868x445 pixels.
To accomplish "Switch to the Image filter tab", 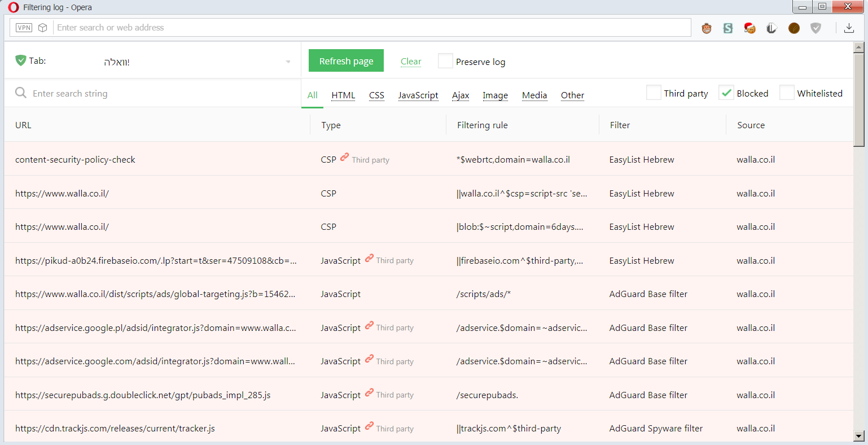I will pos(495,95).
